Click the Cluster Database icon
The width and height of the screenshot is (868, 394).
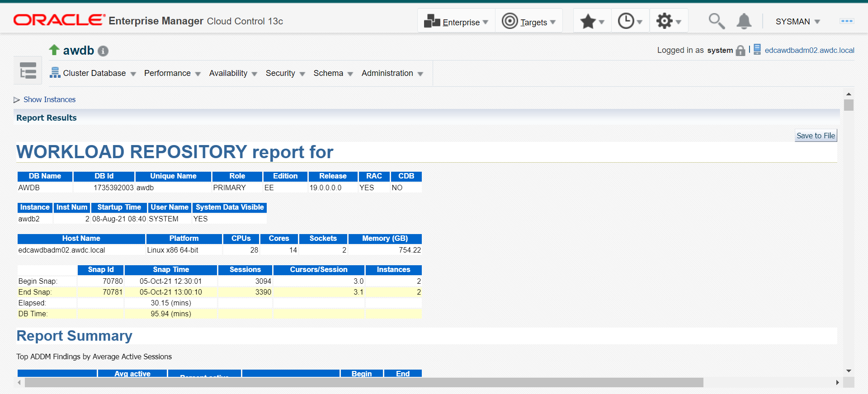click(55, 72)
